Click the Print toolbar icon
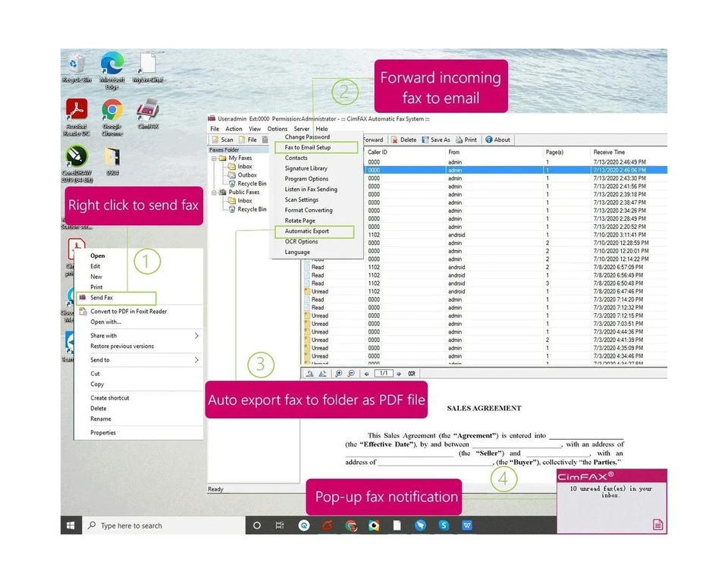The height and width of the screenshot is (583, 728). coord(466,139)
